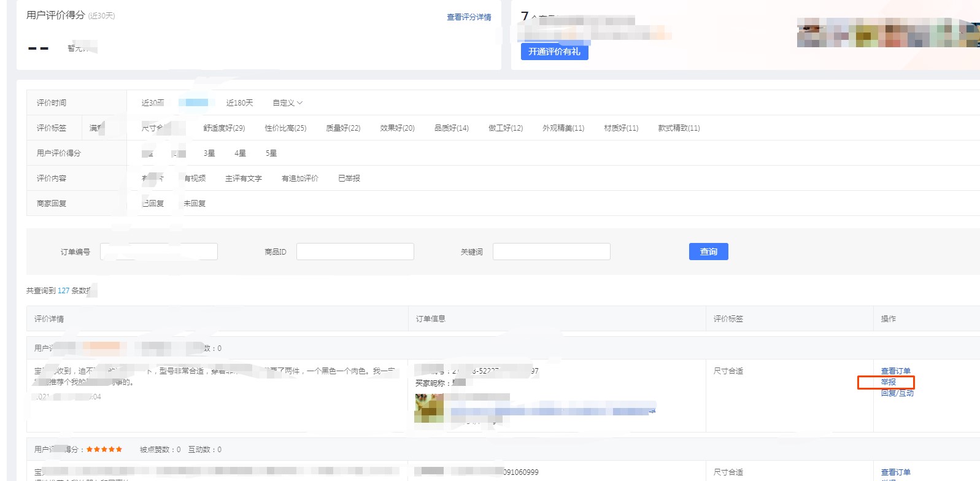The height and width of the screenshot is (481, 980).
Task: Open the 查看评分详情 link
Action: 469,17
